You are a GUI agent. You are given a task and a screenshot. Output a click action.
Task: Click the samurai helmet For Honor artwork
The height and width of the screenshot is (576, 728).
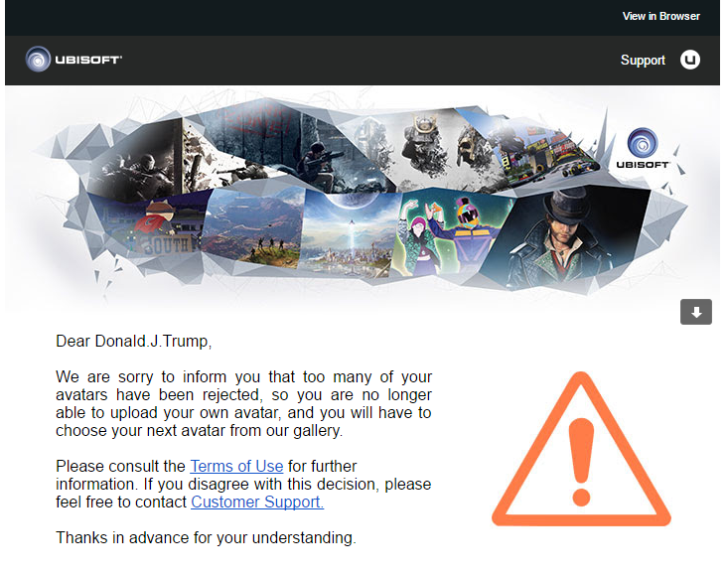(x=425, y=149)
